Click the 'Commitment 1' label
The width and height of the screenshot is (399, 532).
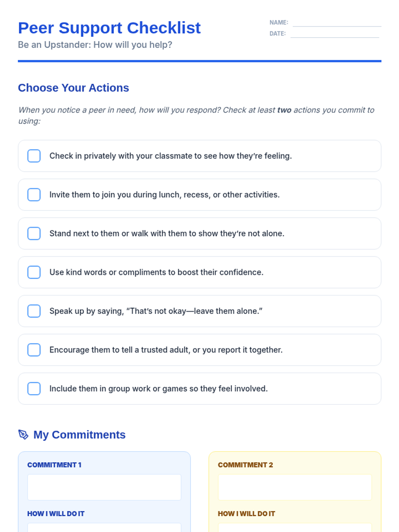click(x=54, y=465)
